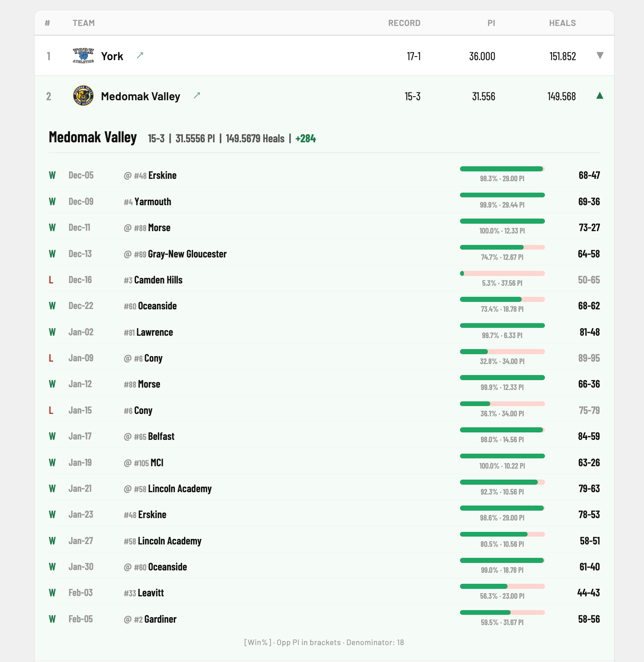Click the 'Denominator: 18' footnote
This screenshot has height=662, width=644.
tap(375, 642)
